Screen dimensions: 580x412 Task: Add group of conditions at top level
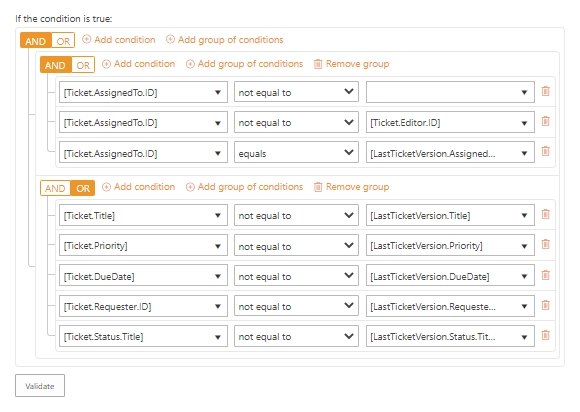[225, 40]
